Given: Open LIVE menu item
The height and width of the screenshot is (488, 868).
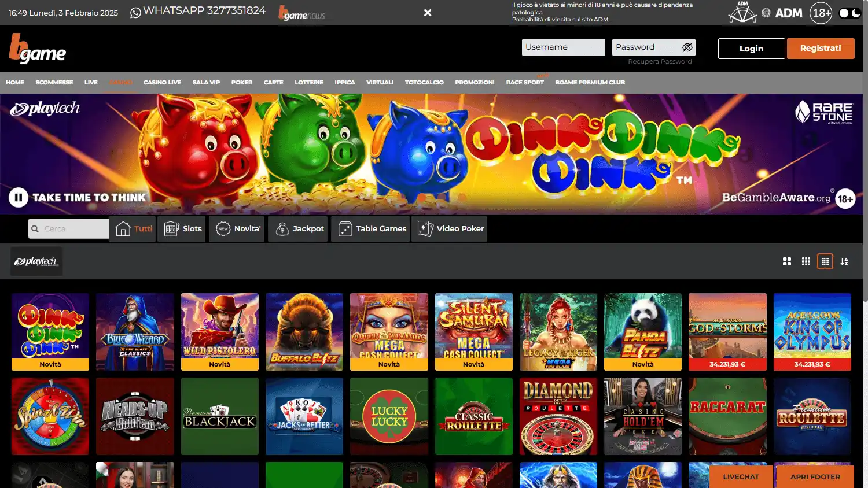Looking at the screenshot, I should [91, 82].
